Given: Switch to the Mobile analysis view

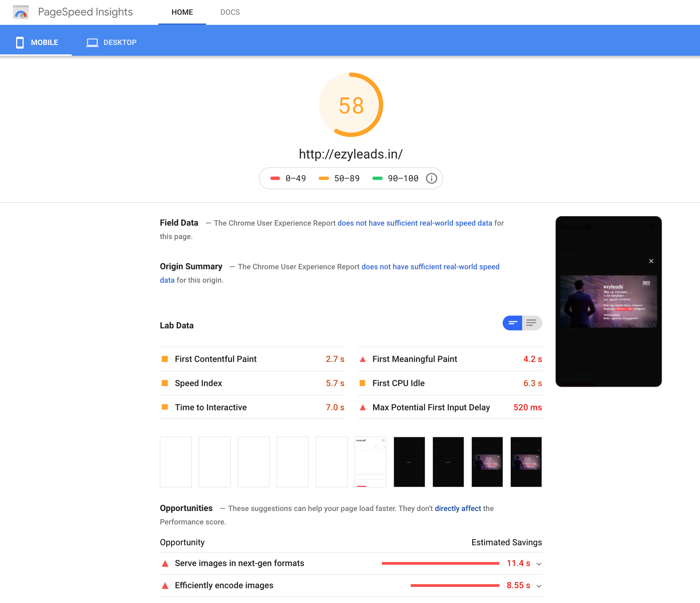Looking at the screenshot, I should 37,42.
